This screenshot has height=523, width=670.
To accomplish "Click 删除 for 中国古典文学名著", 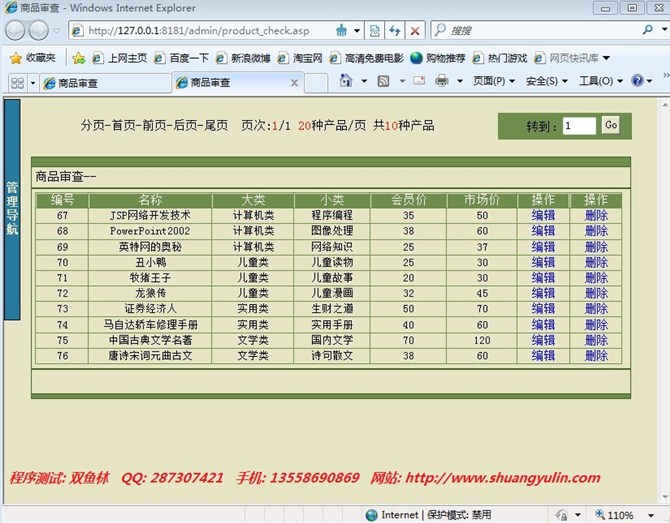I will pos(596,340).
